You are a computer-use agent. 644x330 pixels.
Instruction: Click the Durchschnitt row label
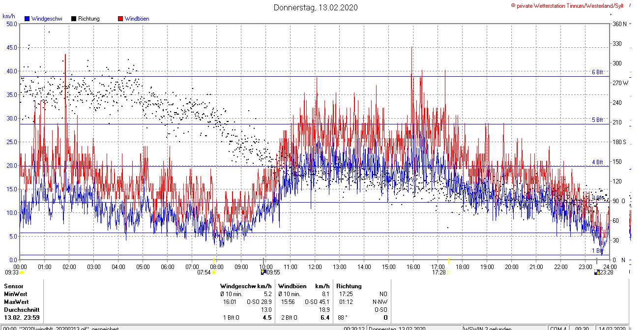pos(21,310)
